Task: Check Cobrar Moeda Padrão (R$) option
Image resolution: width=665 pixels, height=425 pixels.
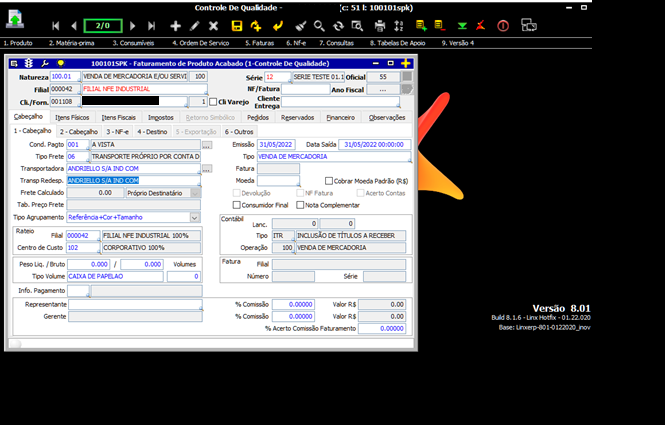Action: pos(329,180)
